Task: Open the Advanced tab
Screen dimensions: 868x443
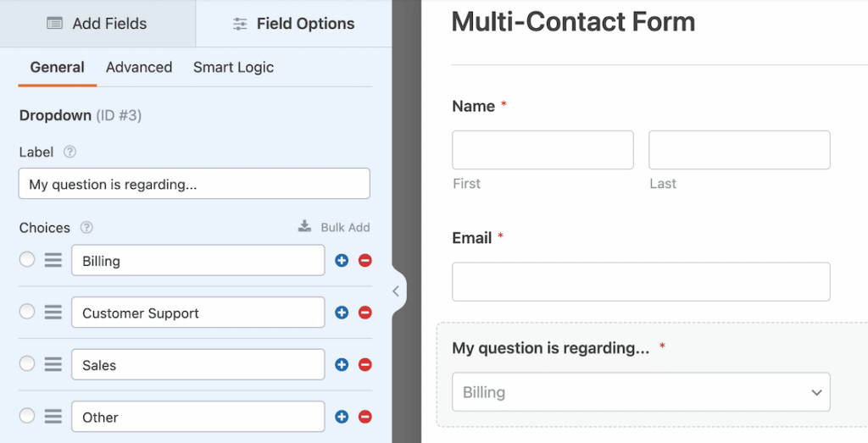Action: point(139,68)
